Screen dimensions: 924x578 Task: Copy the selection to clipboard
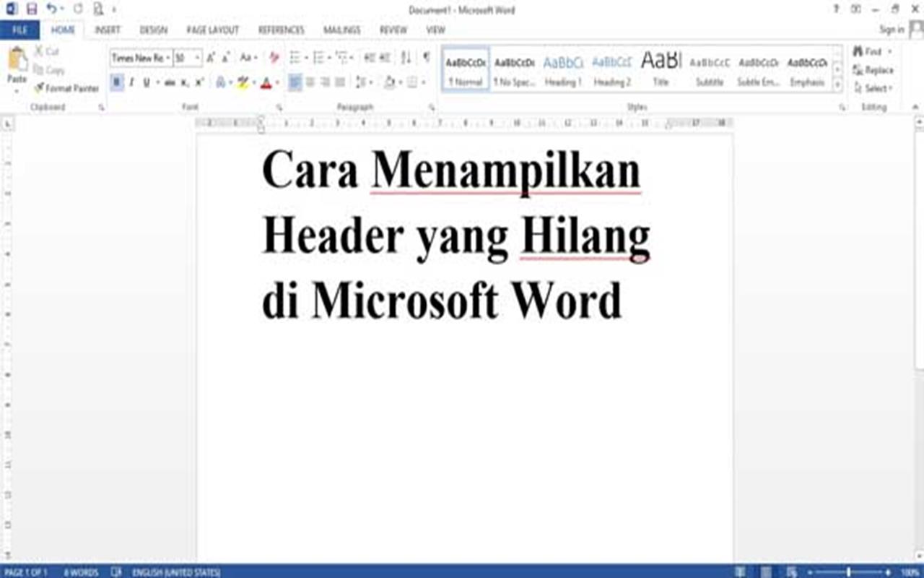tap(49, 70)
